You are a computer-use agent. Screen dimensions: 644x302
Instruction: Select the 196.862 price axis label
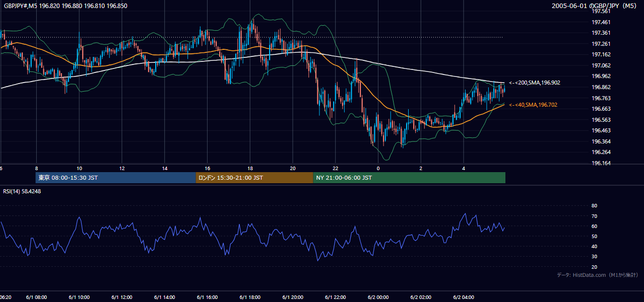[x=601, y=87]
